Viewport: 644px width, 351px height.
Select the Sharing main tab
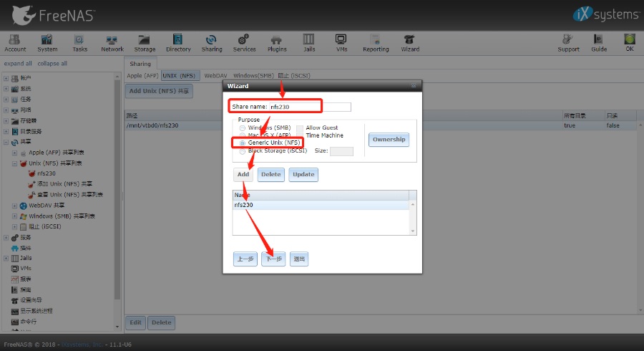tap(140, 64)
